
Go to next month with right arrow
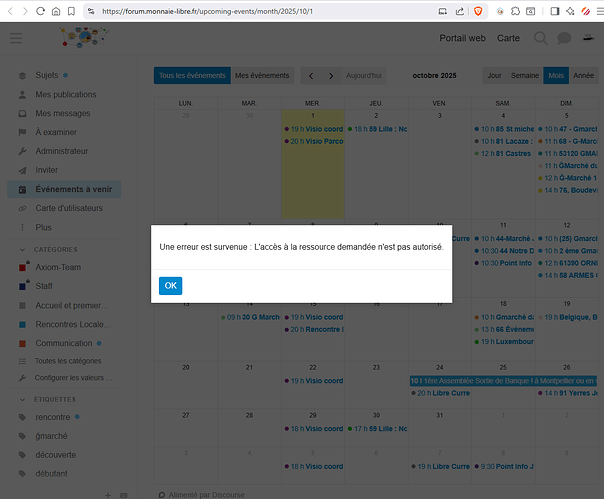332,76
